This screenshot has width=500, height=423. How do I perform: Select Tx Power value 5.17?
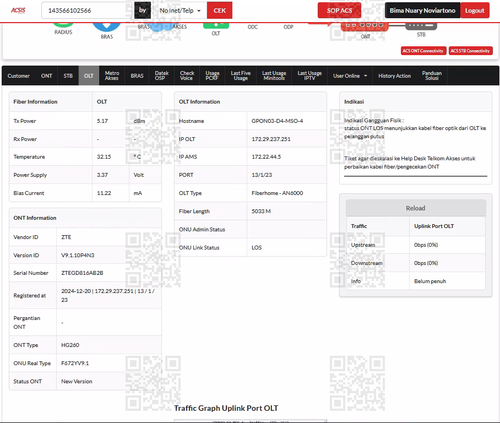(x=102, y=121)
